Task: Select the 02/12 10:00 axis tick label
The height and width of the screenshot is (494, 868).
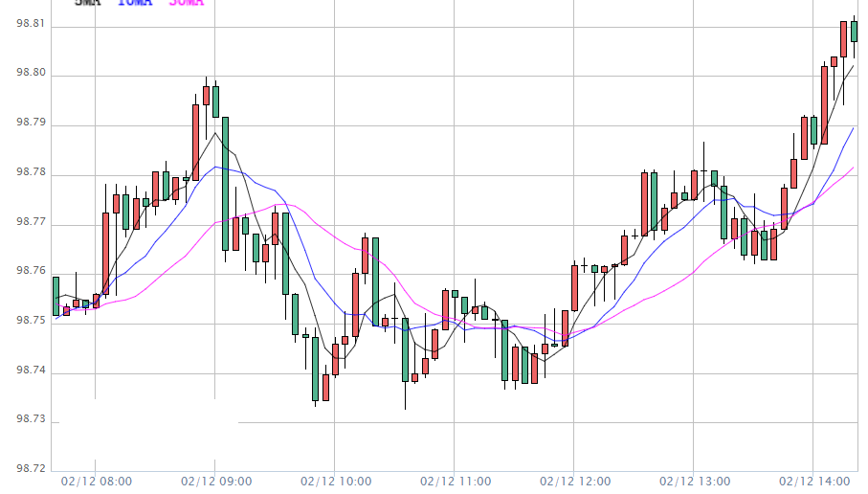Action: (x=336, y=482)
